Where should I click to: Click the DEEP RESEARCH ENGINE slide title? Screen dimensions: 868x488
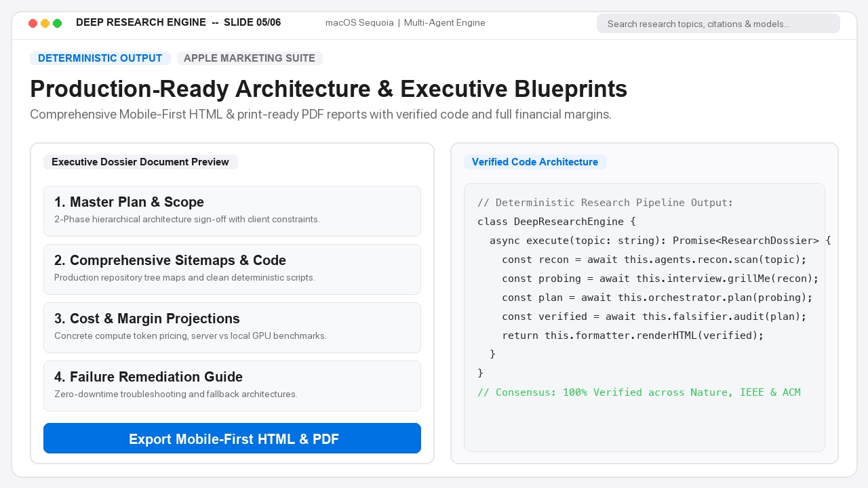click(178, 22)
